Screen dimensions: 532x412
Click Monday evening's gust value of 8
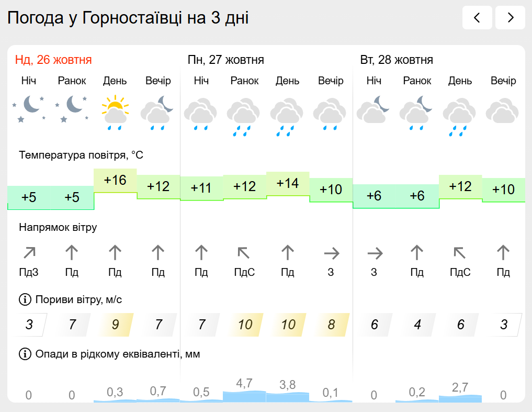pos(331,325)
